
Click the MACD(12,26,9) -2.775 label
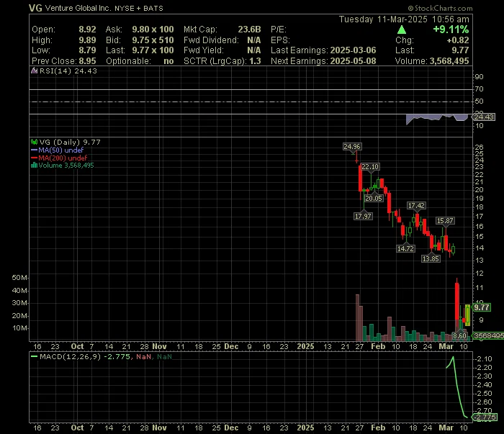point(85,356)
